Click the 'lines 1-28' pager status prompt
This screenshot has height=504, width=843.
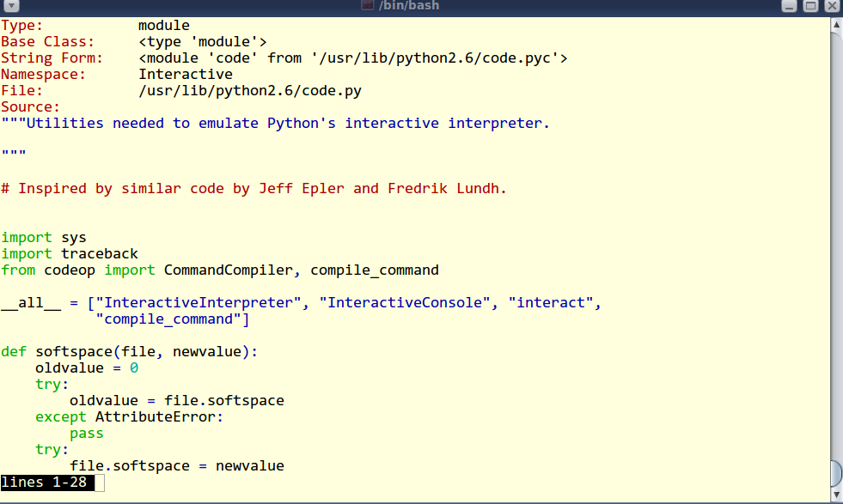pyautogui.click(x=44, y=483)
